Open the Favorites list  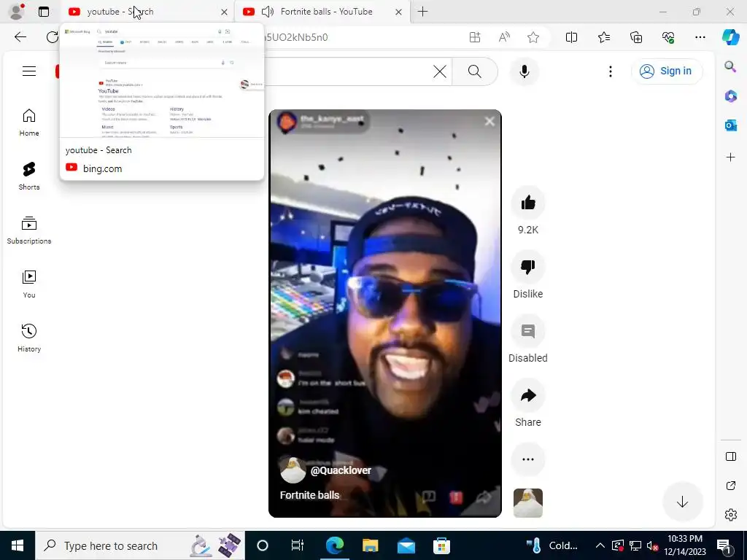603,37
